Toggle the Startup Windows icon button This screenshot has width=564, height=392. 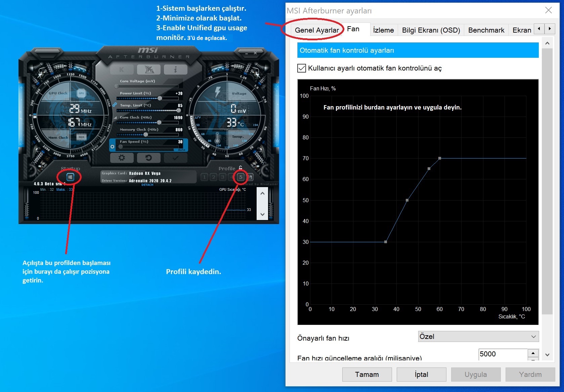70,177
